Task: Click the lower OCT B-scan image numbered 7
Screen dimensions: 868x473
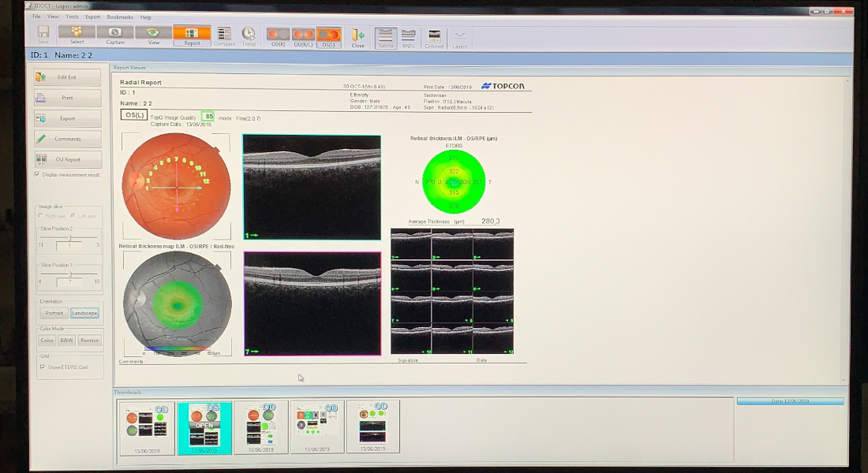Action: point(312,304)
